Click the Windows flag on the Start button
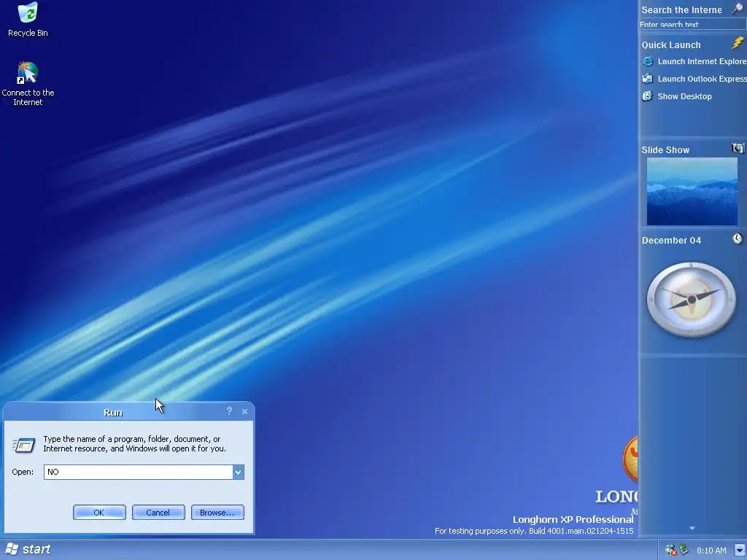Image resolution: width=747 pixels, height=560 pixels. (x=12, y=549)
